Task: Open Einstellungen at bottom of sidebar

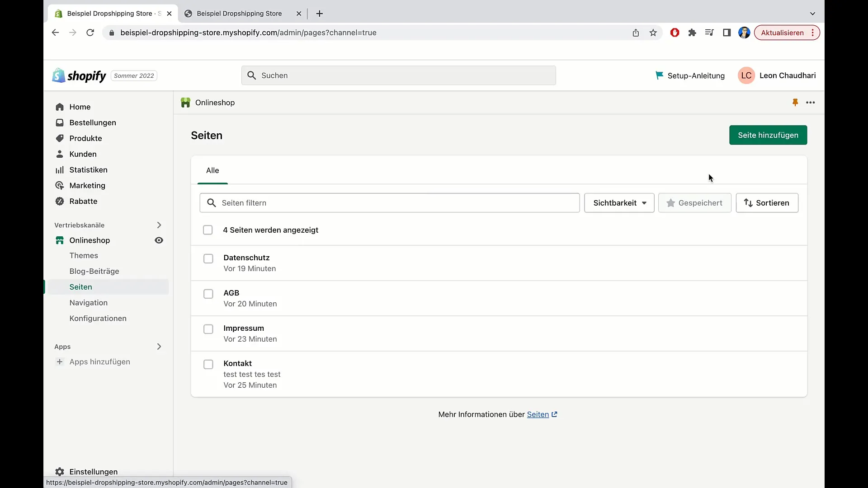Action: (x=94, y=471)
